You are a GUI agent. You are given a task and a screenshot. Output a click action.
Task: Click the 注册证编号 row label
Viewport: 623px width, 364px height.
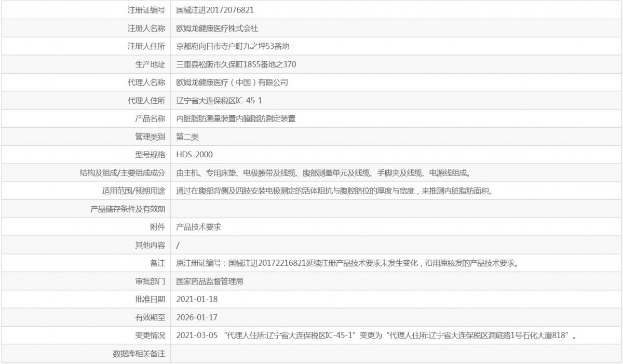pos(146,10)
